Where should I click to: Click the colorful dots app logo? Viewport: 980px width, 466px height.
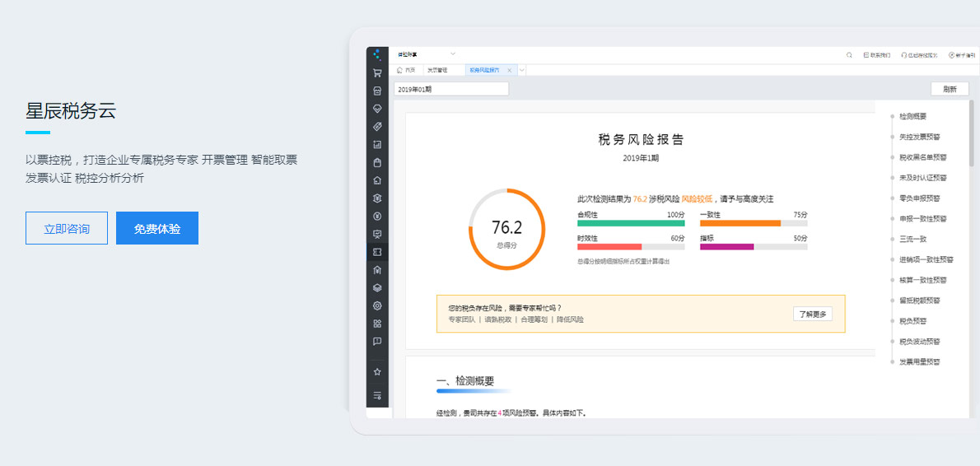click(377, 54)
